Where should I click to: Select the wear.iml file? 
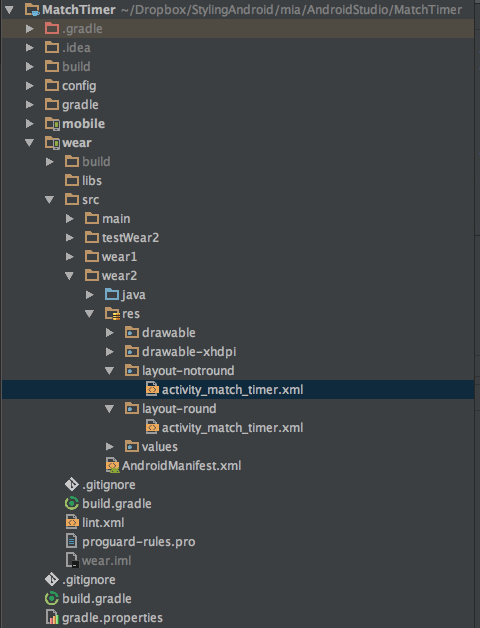click(106, 561)
